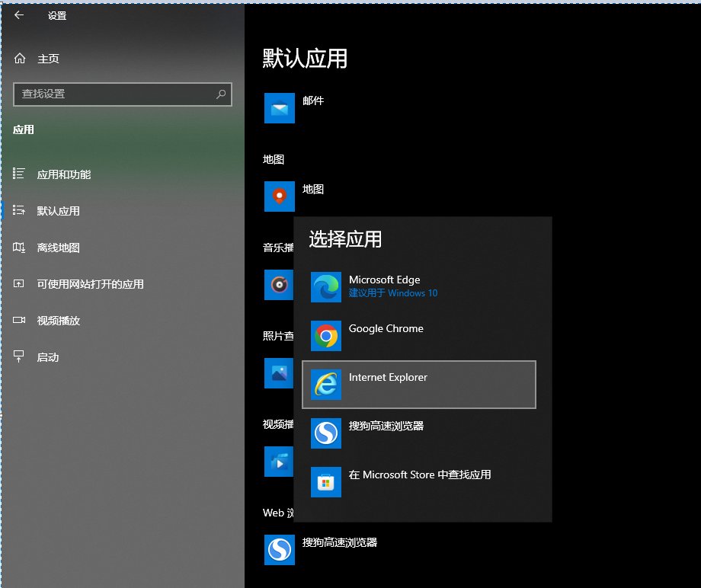Change default browser 搜狗高速浏览器 at bottom
This screenshot has height=588, width=701.
tap(340, 542)
